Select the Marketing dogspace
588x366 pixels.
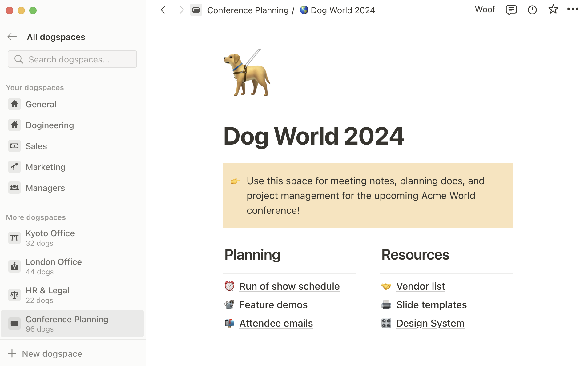[45, 167]
